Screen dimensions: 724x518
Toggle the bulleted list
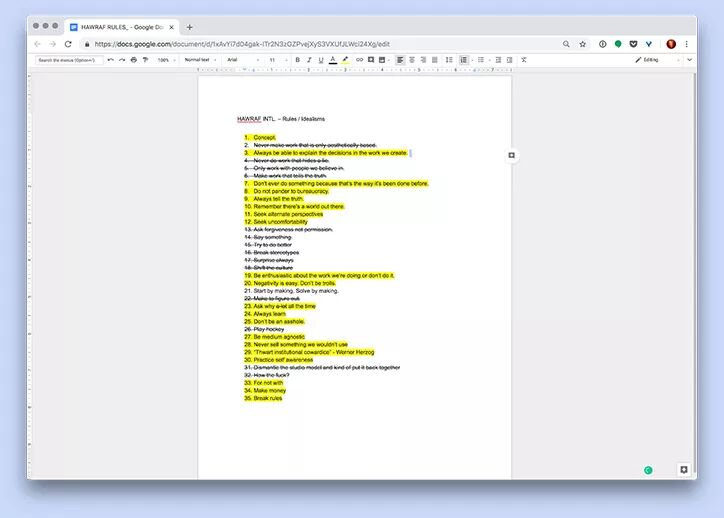(x=481, y=60)
